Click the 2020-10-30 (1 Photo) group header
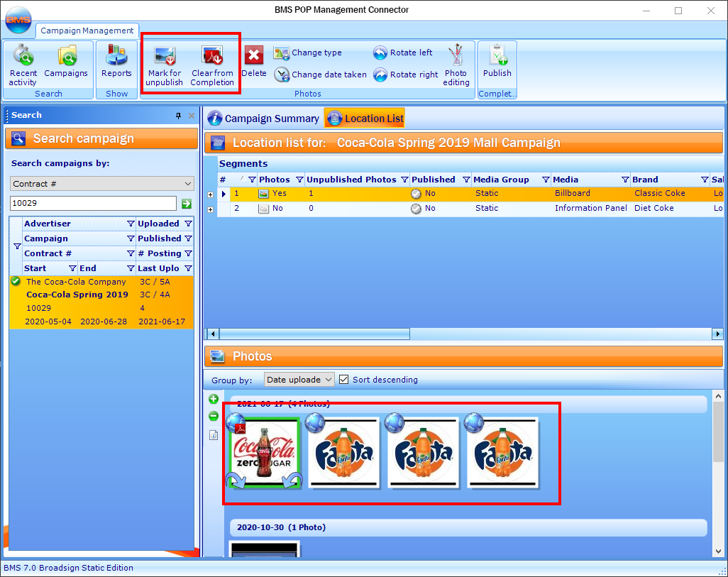Screen dimensions: 728x577 [x=468, y=527]
